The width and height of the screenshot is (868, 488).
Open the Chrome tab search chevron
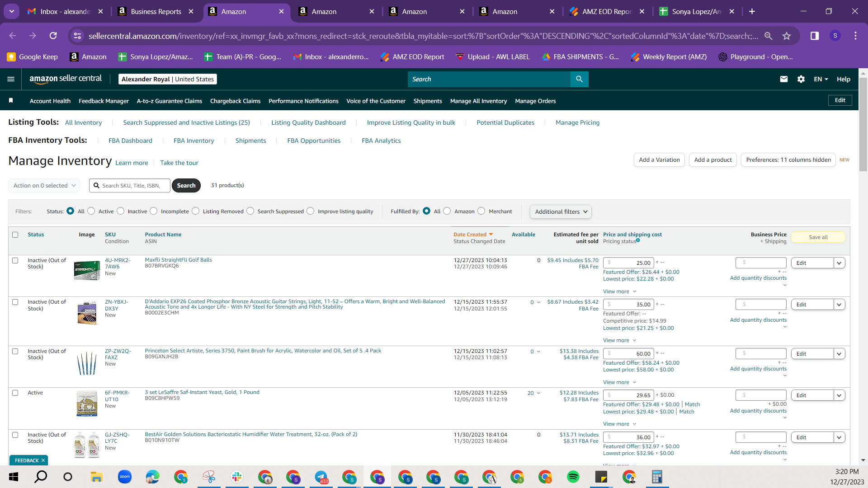(12, 11)
